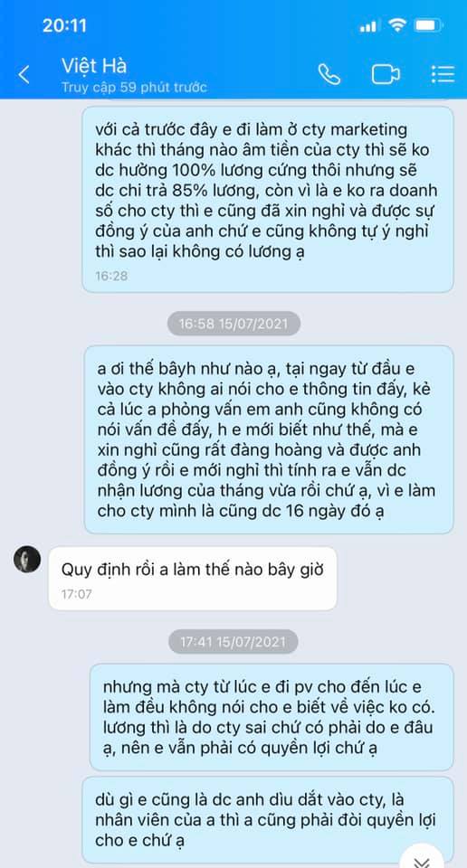Tap the 16:28 timestamp in the first message

[x=110, y=276]
